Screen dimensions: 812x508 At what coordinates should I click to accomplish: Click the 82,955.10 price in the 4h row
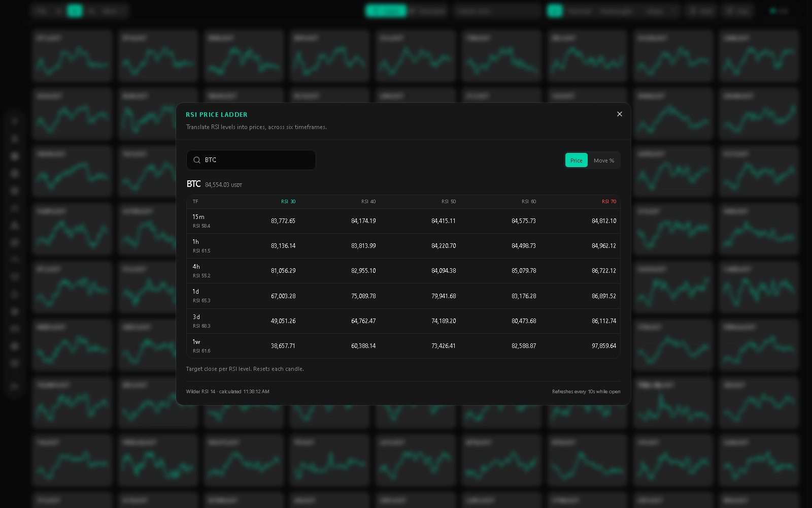coord(363,271)
